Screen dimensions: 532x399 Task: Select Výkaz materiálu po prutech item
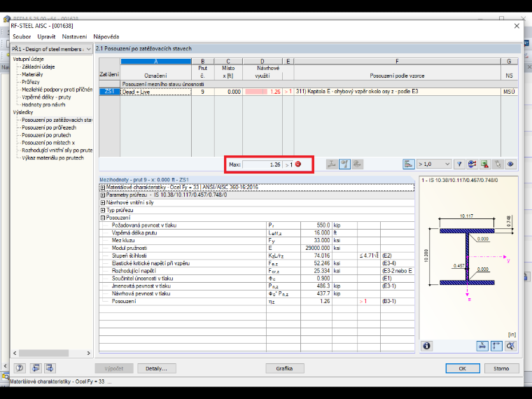click(52, 157)
